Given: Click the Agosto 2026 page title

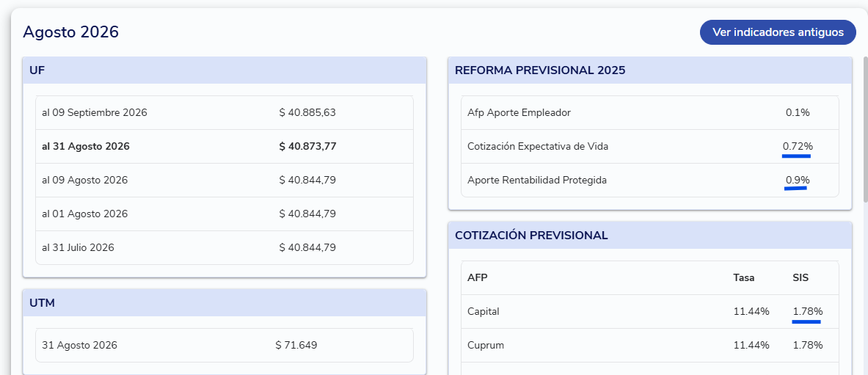Looking at the screenshot, I should (71, 32).
